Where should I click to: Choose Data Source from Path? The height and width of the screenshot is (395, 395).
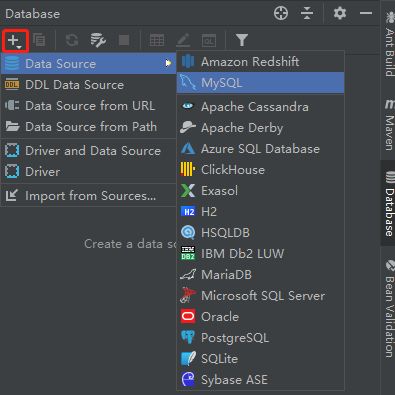pos(89,127)
